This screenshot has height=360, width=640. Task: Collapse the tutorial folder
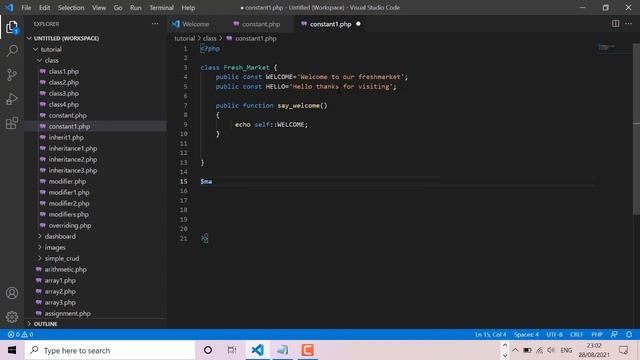(36, 49)
